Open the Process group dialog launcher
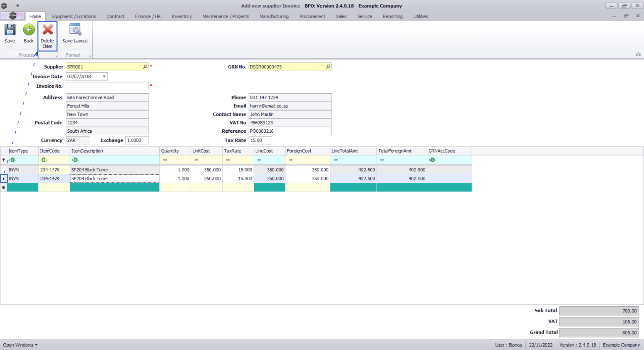This screenshot has width=644, height=350. click(56, 56)
